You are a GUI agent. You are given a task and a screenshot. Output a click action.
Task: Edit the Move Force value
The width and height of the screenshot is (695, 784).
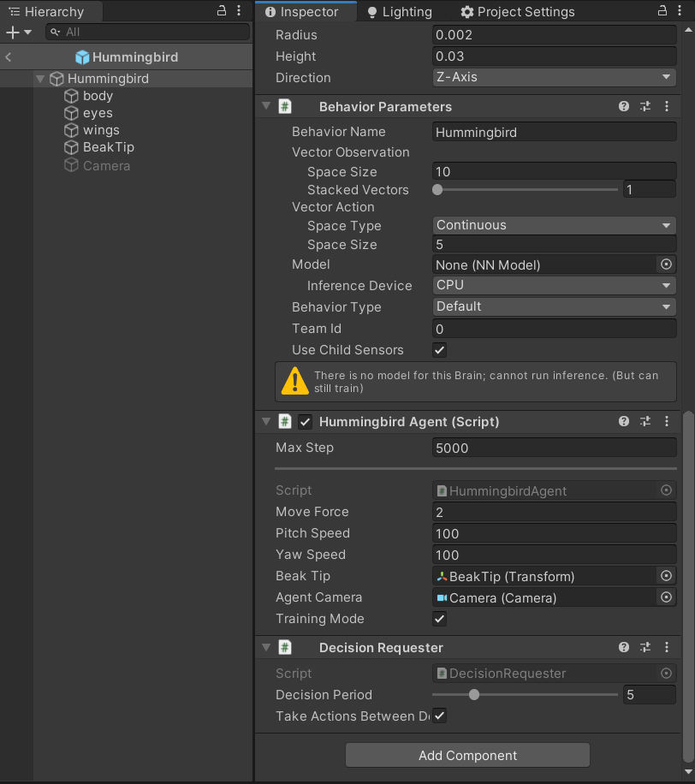[x=554, y=512]
